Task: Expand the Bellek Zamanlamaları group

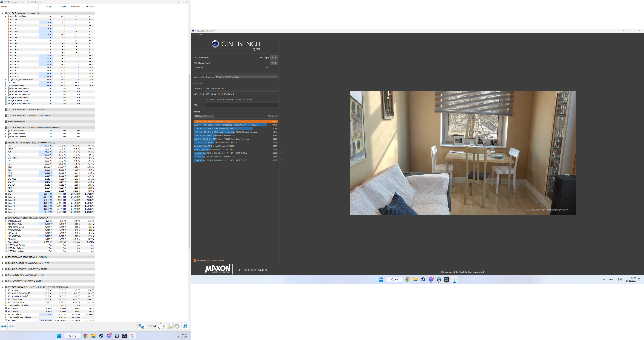Action: [x=2, y=122]
